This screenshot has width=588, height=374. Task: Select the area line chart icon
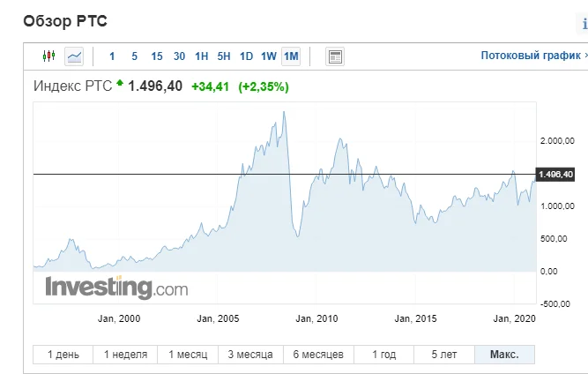[x=74, y=56]
